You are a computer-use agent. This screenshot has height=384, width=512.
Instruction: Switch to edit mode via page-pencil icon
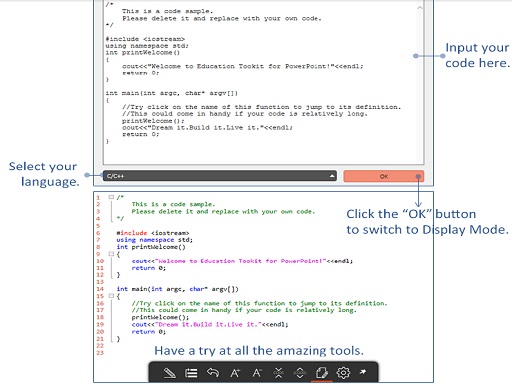322,373
